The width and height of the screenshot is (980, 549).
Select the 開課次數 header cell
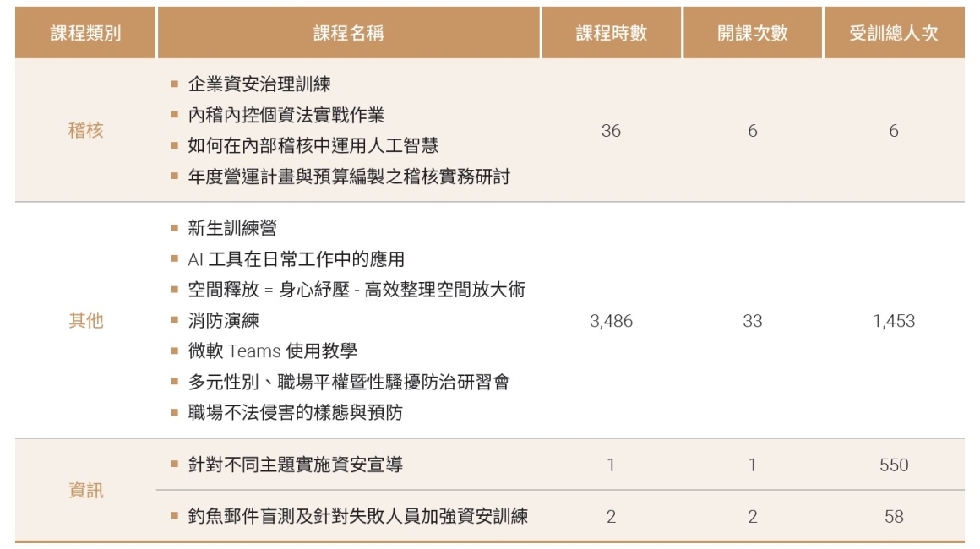tap(753, 33)
